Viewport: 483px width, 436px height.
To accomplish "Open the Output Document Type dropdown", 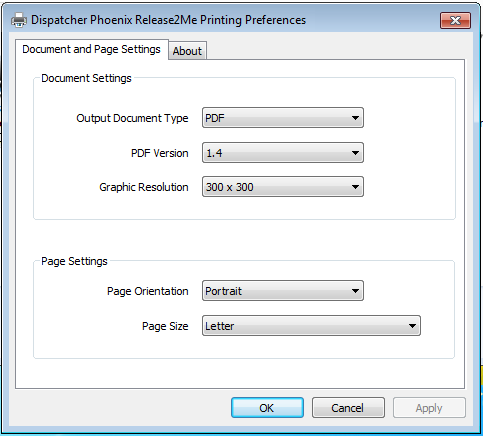I will tap(283, 118).
